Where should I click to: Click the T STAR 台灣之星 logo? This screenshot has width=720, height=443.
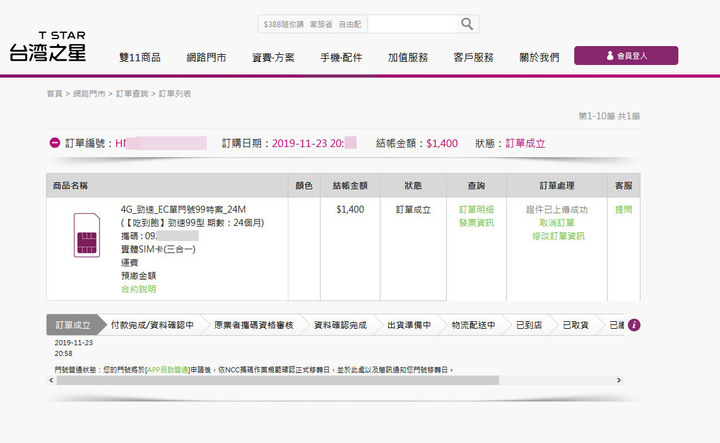tap(48, 46)
